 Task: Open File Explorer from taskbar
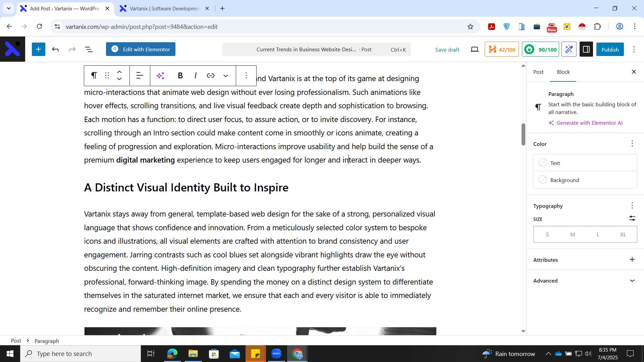coord(193,354)
